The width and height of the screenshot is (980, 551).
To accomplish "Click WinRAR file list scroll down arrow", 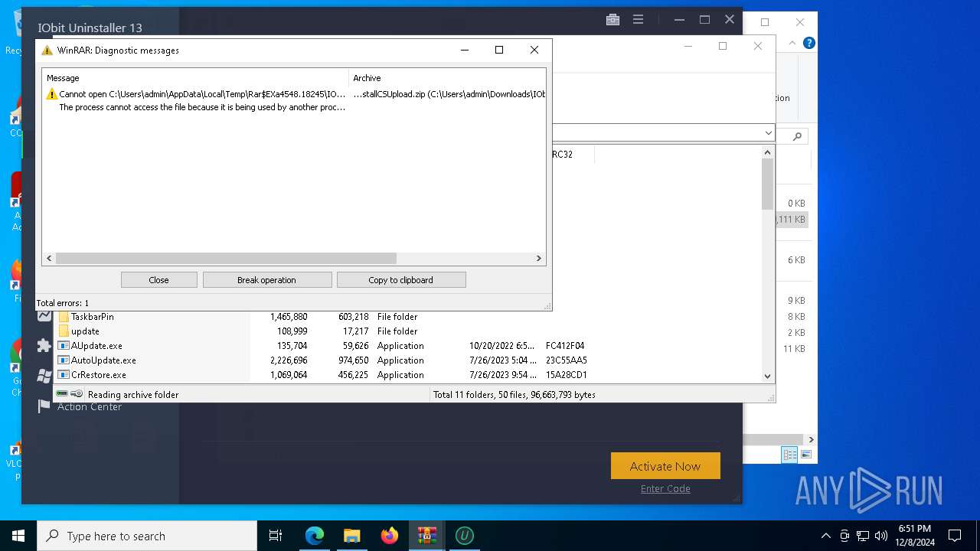I will point(768,376).
